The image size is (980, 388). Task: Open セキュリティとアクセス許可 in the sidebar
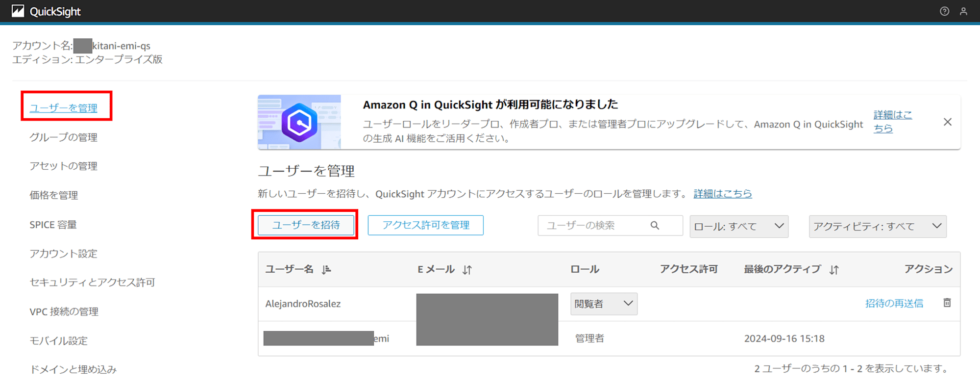coord(92,282)
